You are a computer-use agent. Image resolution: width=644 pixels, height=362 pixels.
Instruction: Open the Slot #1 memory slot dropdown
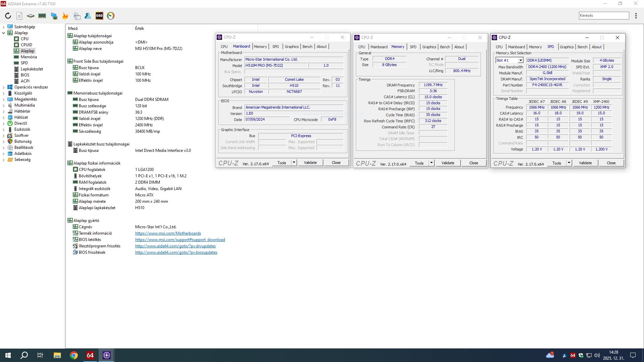click(520, 60)
